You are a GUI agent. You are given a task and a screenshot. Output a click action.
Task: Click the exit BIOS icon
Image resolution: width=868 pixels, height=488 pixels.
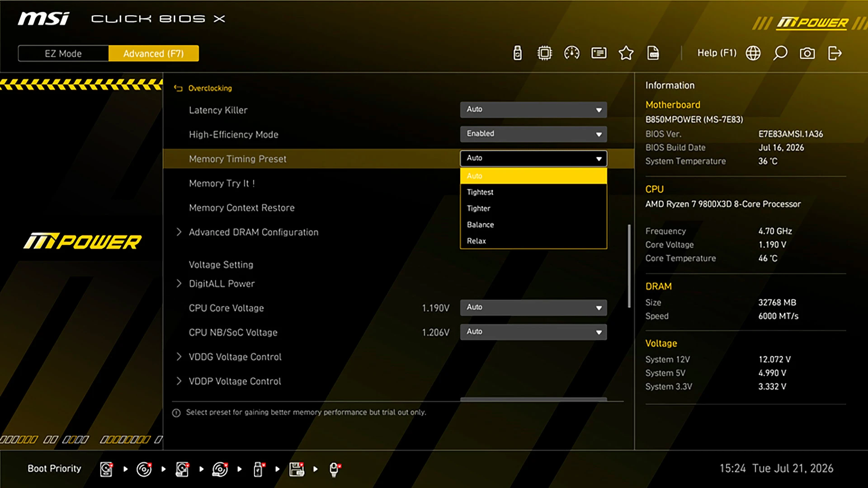(835, 53)
